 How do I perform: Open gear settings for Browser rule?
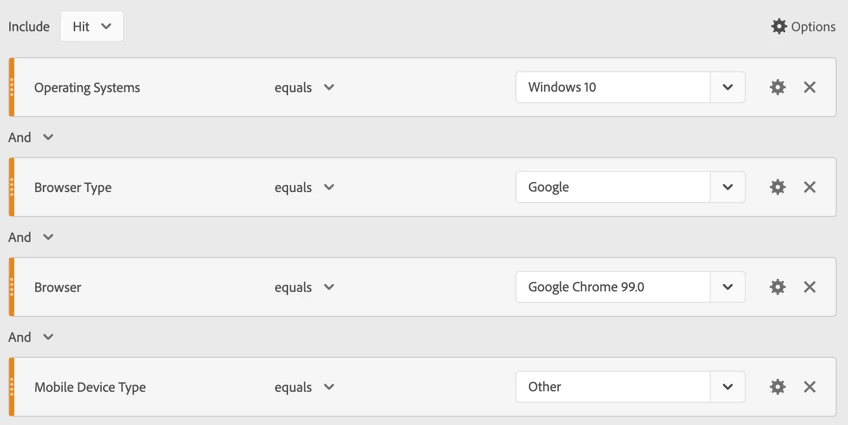tap(778, 287)
